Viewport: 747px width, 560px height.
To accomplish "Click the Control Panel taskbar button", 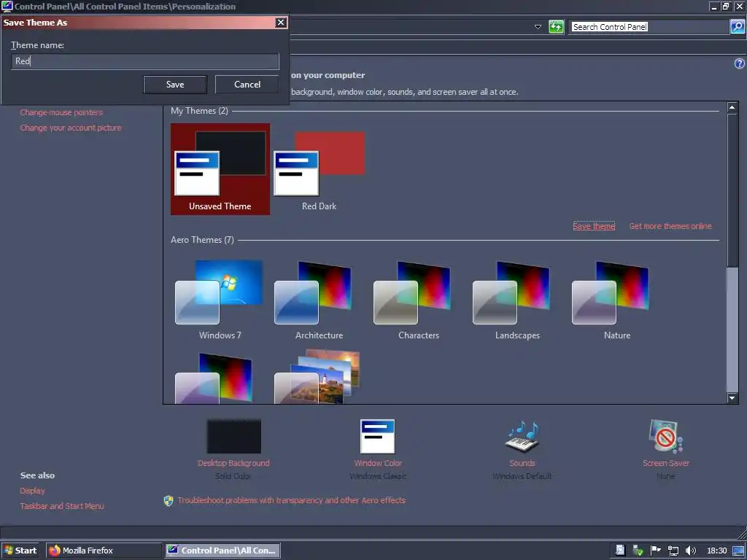I will pyautogui.click(x=222, y=551).
